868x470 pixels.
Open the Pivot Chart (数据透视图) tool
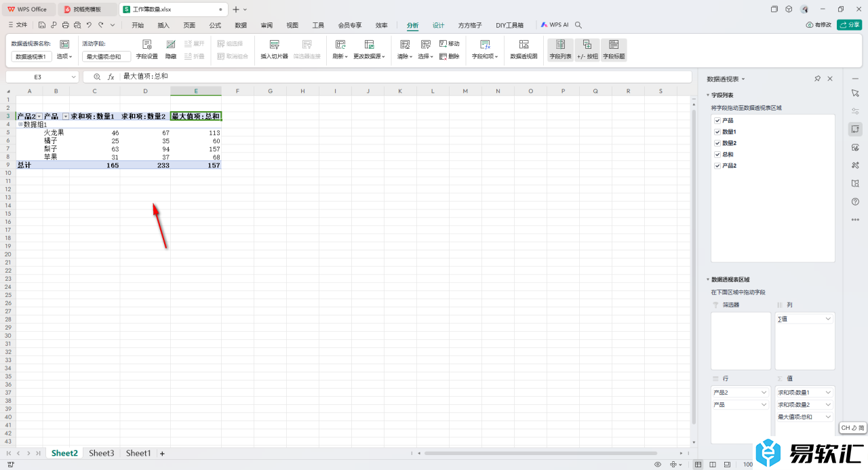pos(524,50)
